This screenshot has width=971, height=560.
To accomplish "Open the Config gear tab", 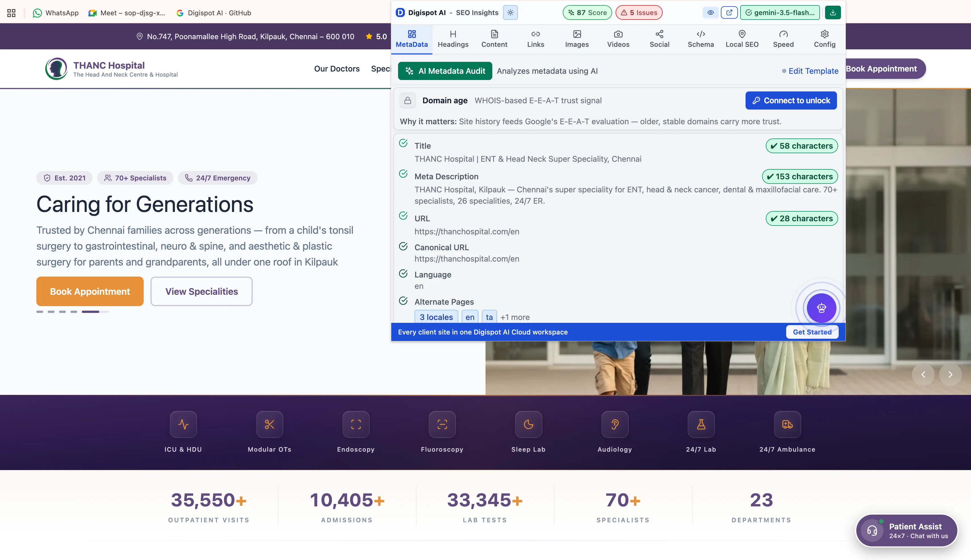I will 825,39.
